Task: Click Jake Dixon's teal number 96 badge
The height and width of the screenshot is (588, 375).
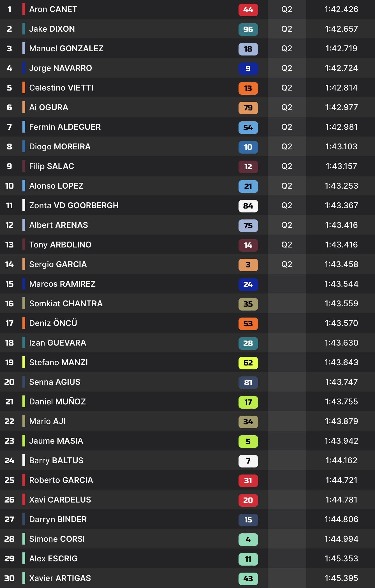Action: [x=248, y=29]
